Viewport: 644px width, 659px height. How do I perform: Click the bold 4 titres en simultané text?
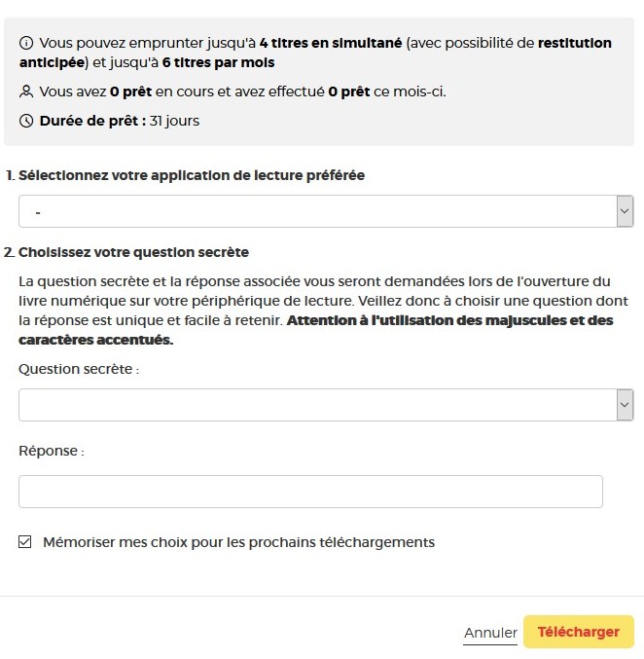(330, 43)
